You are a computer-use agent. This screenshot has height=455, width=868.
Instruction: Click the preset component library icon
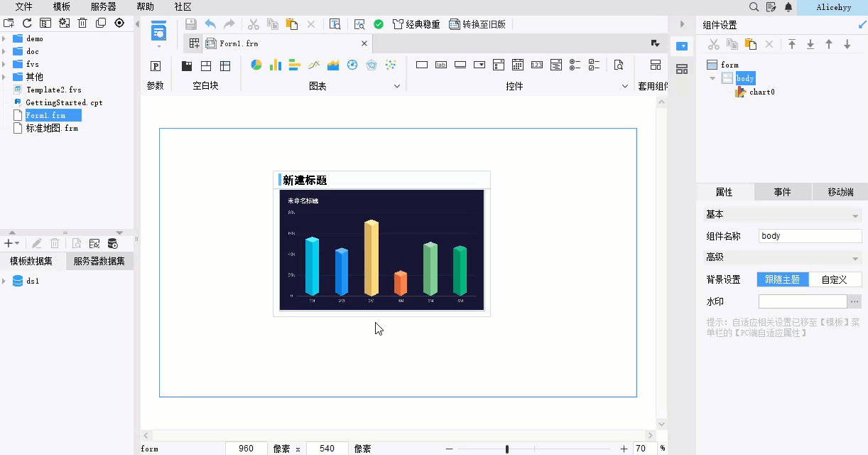point(656,65)
